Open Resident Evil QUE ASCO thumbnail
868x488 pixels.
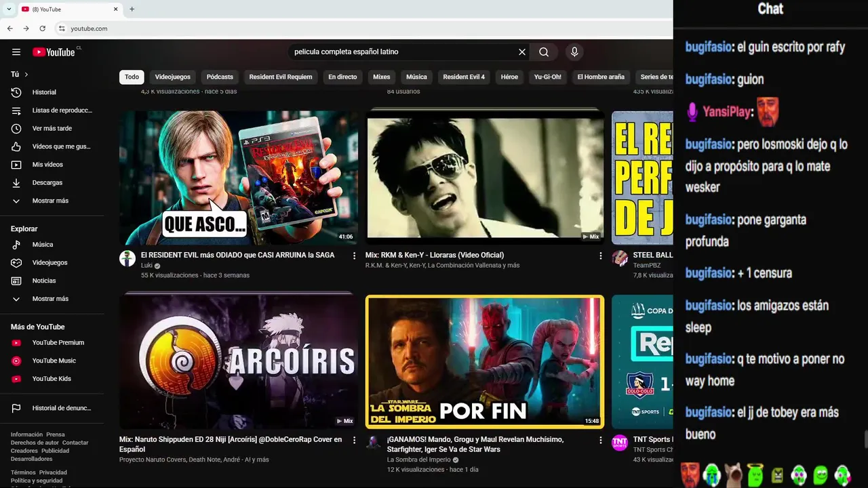click(239, 178)
